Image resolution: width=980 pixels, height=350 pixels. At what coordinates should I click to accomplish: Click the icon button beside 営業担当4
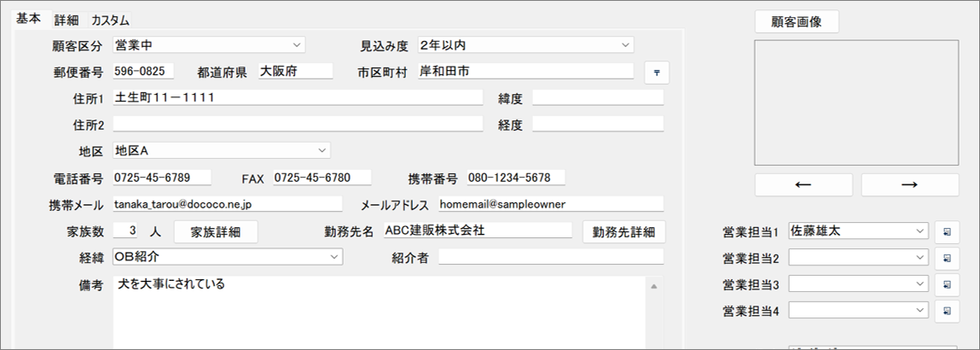[947, 311]
